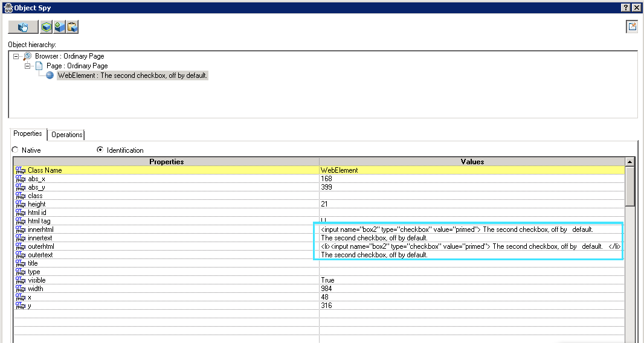Click the WebElement globe icon in hierarchy
Image resolution: width=644 pixels, height=343 pixels.
click(x=50, y=75)
